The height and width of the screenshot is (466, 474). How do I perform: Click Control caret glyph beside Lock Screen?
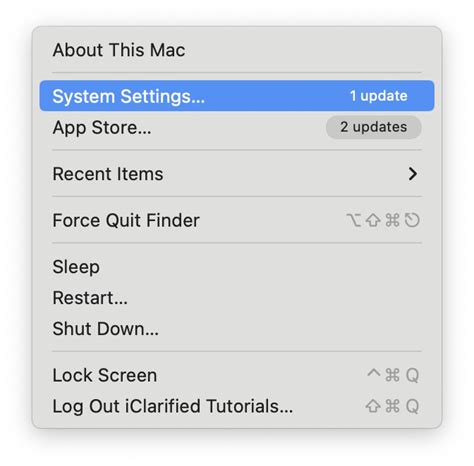point(374,373)
